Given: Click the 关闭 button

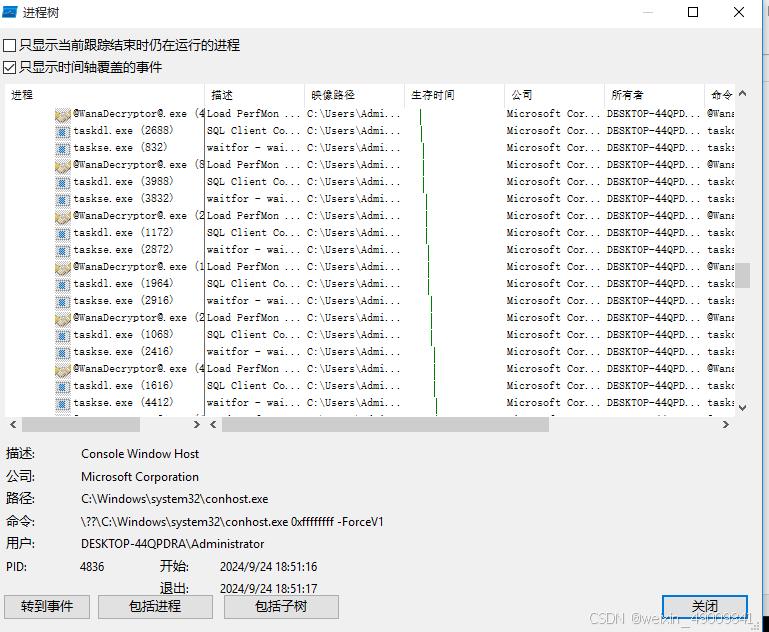Looking at the screenshot, I should [x=705, y=607].
